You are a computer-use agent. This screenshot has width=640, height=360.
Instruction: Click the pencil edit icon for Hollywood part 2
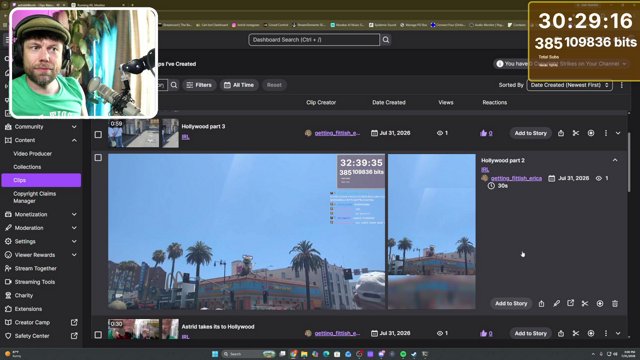tap(556, 303)
